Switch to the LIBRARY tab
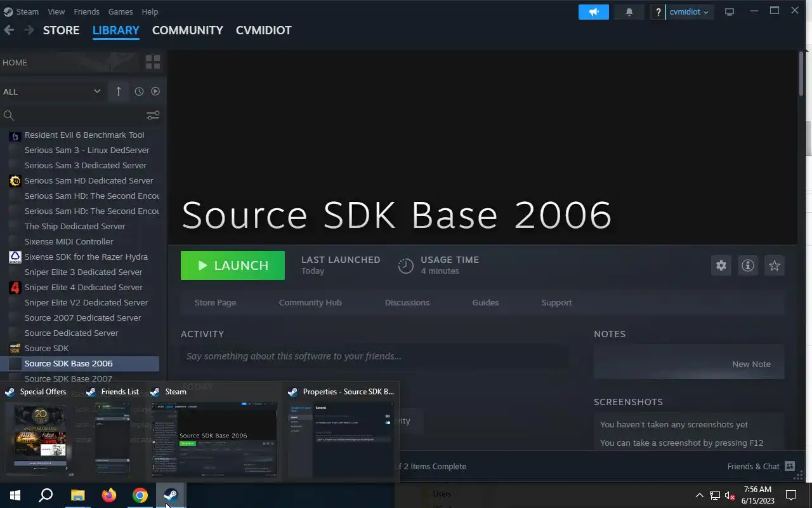 116,30
